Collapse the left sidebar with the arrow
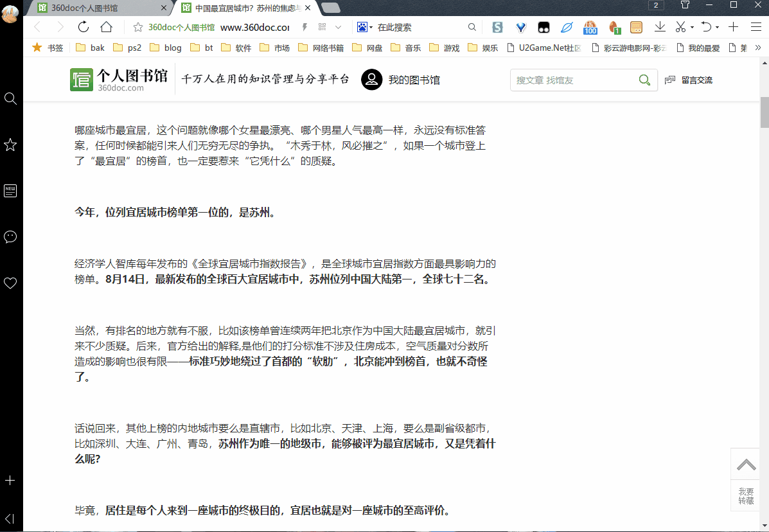Screen dimensions: 769x532 tap(10, 519)
